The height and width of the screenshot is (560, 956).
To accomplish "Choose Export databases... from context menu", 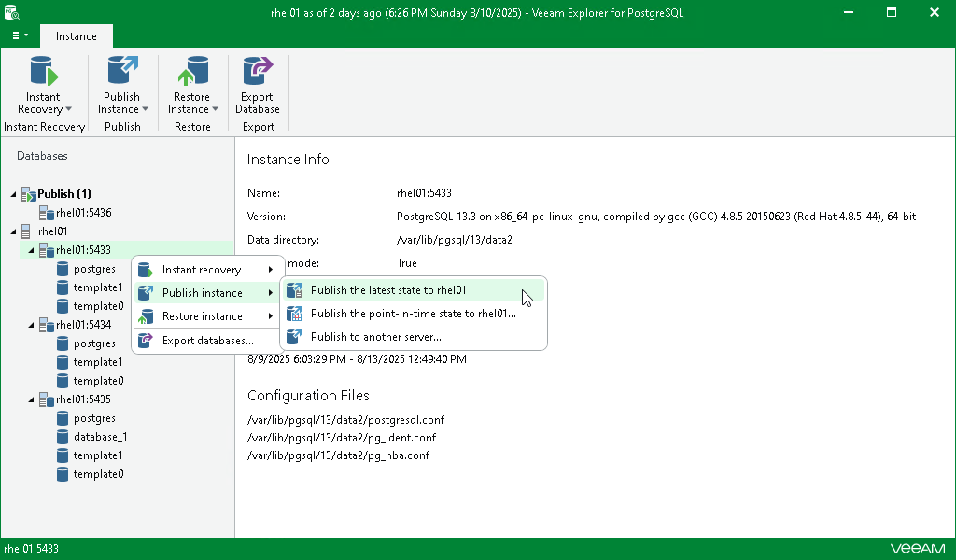I will click(x=207, y=341).
